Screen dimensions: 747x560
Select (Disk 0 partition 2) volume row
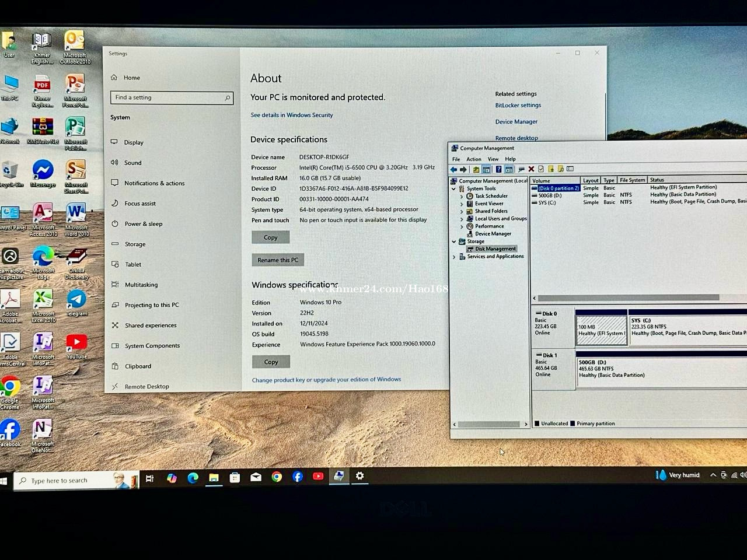pyautogui.click(x=558, y=188)
